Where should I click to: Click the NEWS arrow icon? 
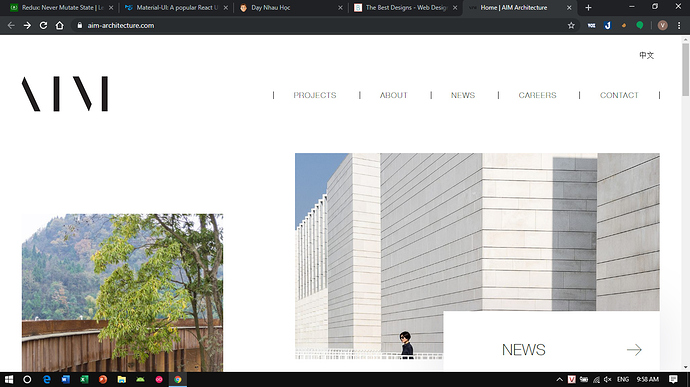[634, 350]
